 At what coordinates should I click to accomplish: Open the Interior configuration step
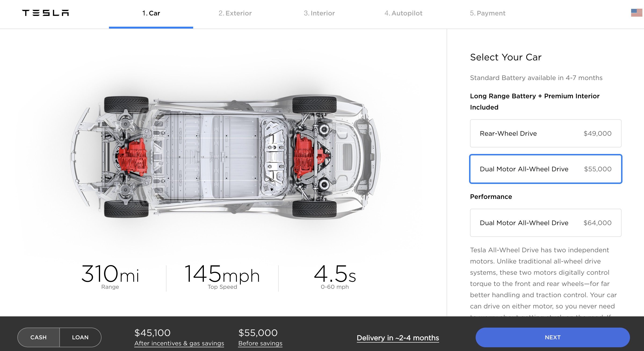tap(319, 13)
